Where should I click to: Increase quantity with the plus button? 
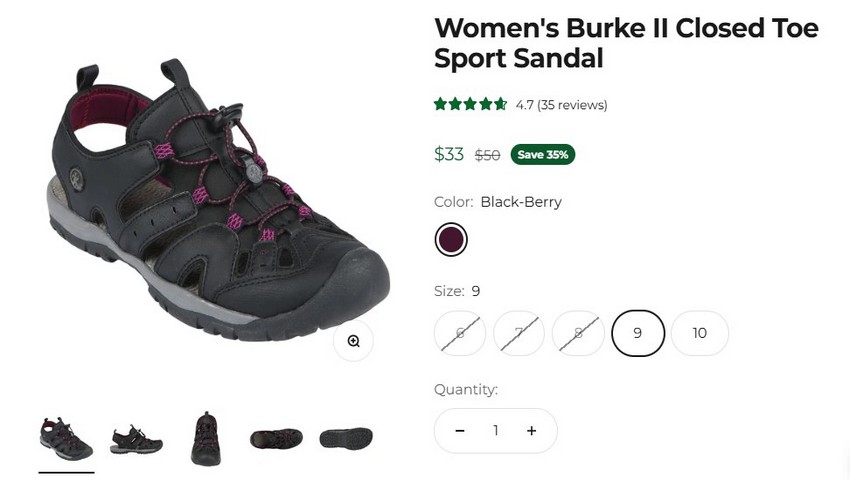coord(531,431)
